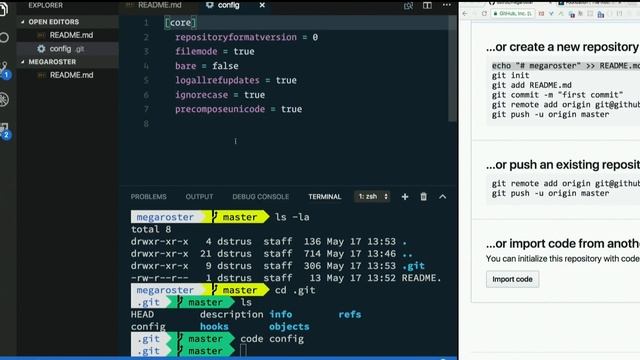The height and width of the screenshot is (360, 640).
Task: Open Source Control icon with badge 1
Action: tap(4, 70)
